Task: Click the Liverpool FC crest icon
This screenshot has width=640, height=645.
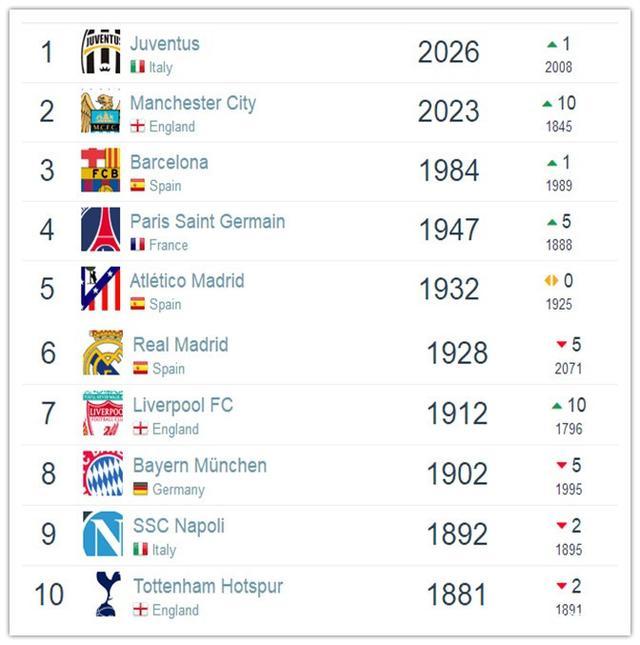Action: click(103, 413)
